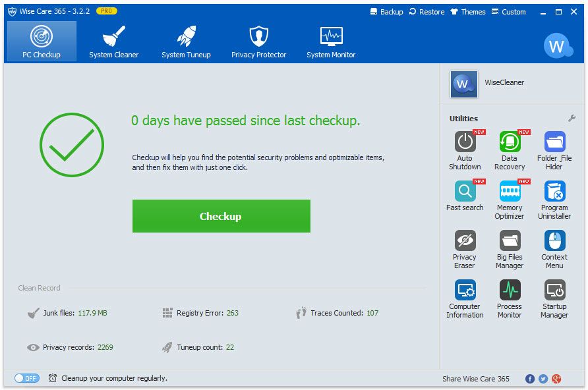Share on Facebook via the icon
Screen dimensions: 588x390
529,379
